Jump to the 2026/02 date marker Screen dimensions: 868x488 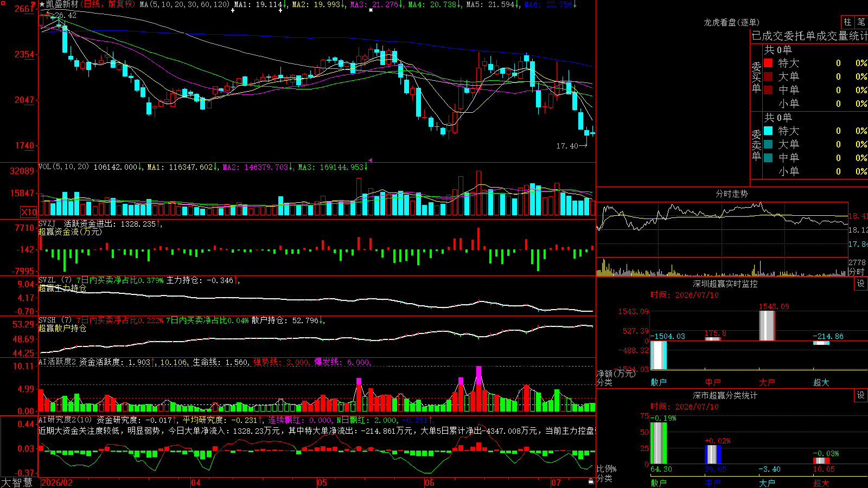(57, 483)
